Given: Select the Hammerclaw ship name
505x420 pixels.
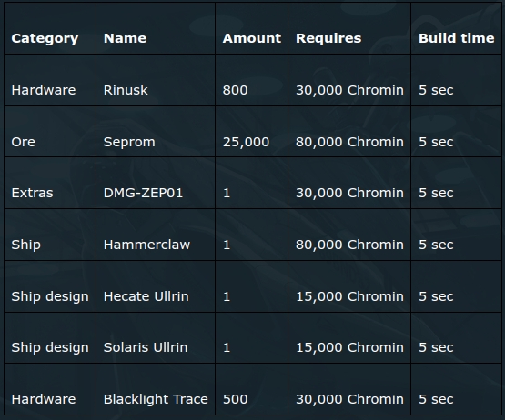Looking at the screenshot, I should 146,245.
